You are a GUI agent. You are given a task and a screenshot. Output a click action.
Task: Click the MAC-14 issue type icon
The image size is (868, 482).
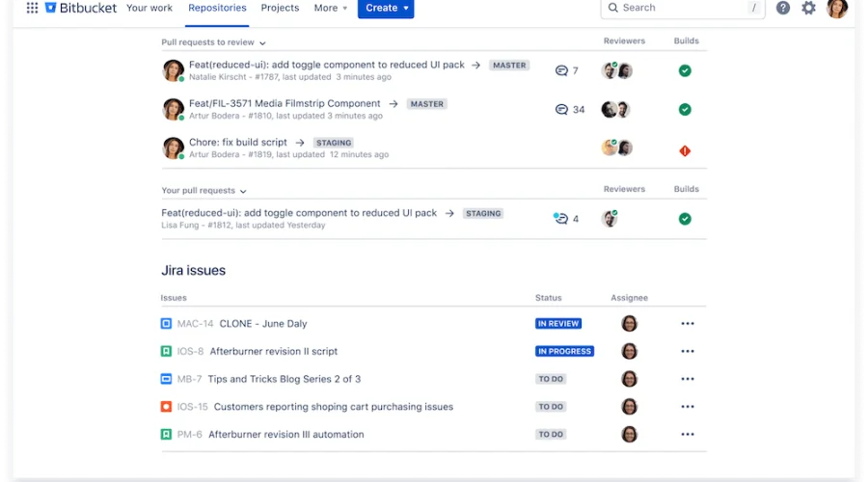(x=166, y=323)
